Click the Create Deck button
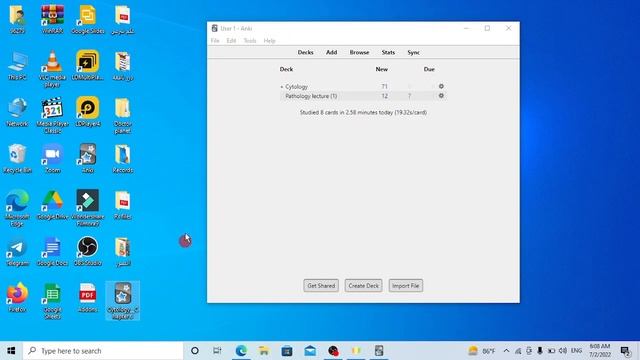Image resolution: width=640 pixels, height=360 pixels. (x=364, y=286)
